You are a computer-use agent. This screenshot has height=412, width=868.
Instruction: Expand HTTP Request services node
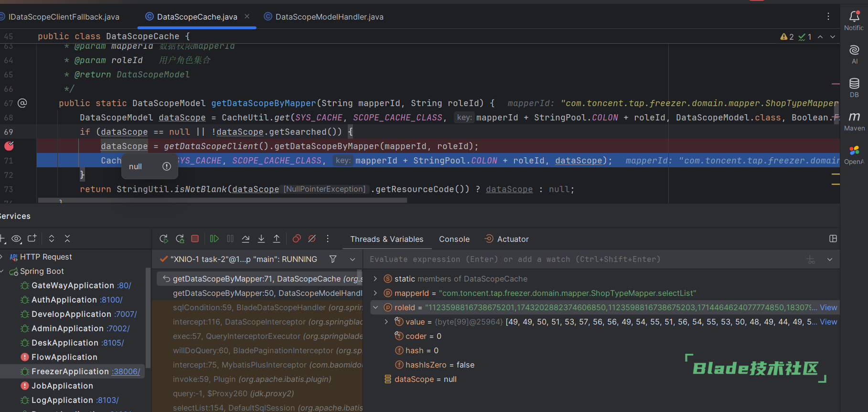[2, 257]
